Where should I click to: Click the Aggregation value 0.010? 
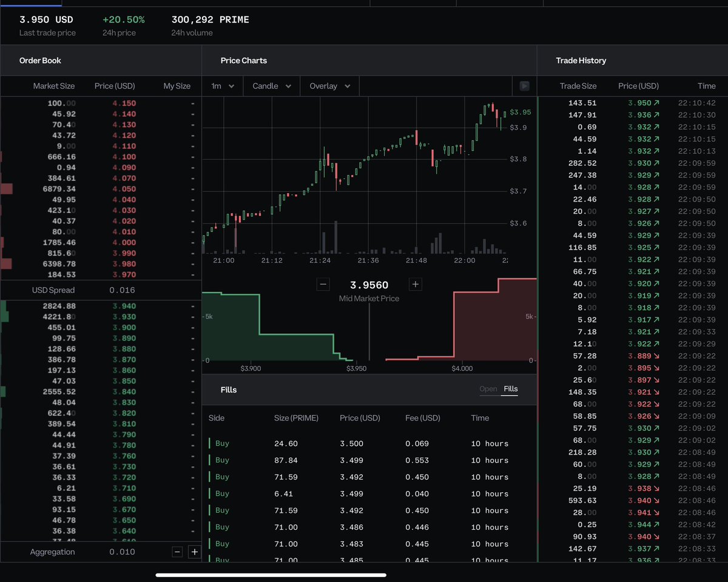click(122, 552)
